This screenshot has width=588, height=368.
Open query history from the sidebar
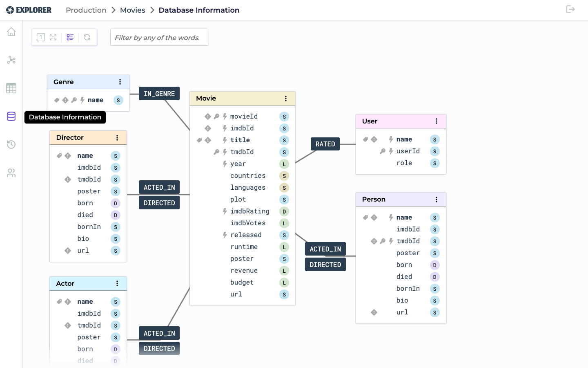[x=11, y=144]
